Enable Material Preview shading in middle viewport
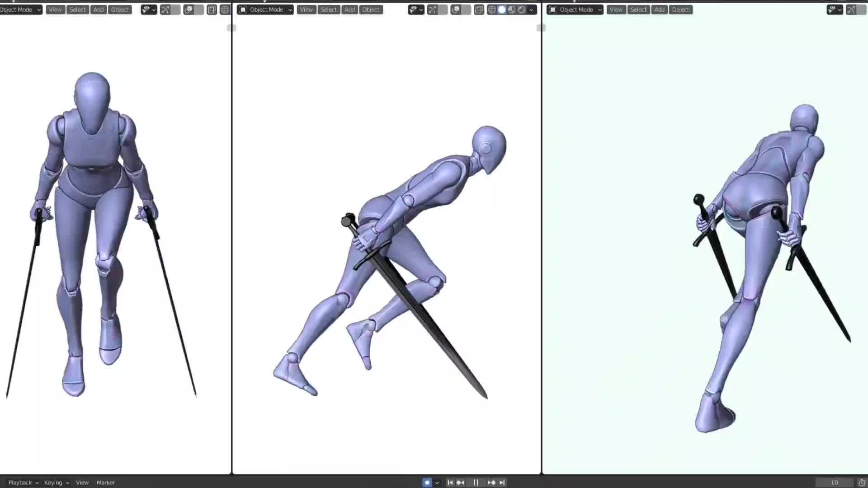The width and height of the screenshot is (868, 488). [x=512, y=9]
